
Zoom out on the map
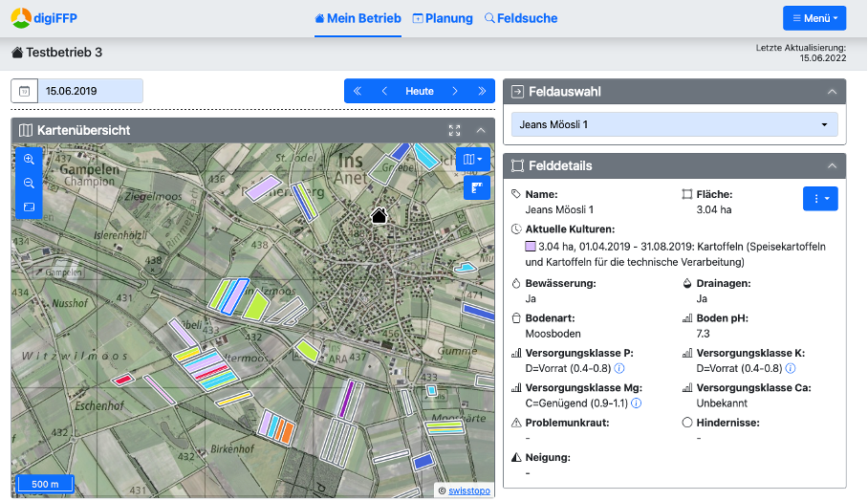pyautogui.click(x=29, y=183)
